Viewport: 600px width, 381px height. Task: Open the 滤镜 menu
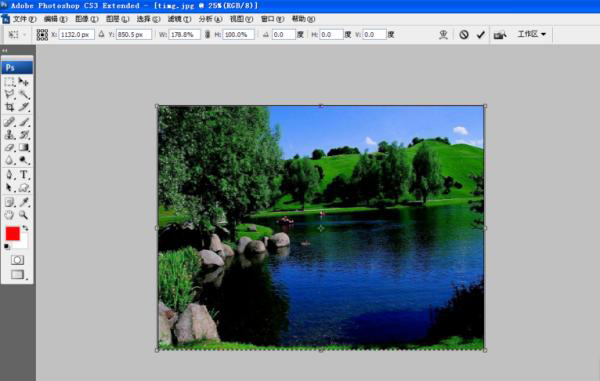tap(179, 19)
